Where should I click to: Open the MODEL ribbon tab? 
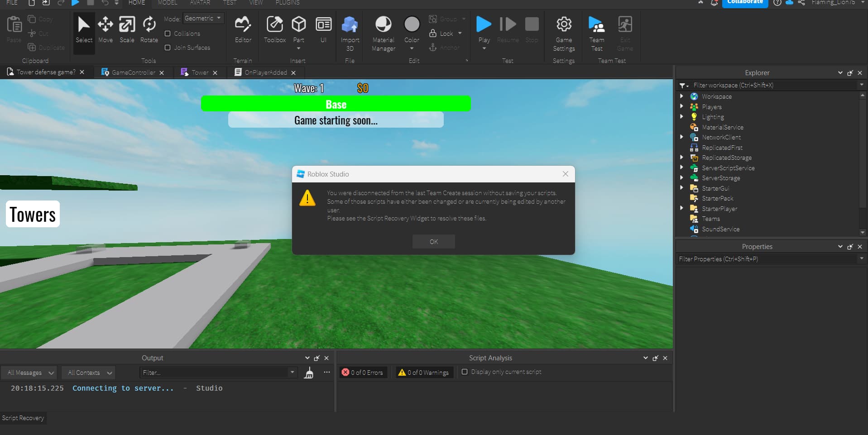[168, 3]
